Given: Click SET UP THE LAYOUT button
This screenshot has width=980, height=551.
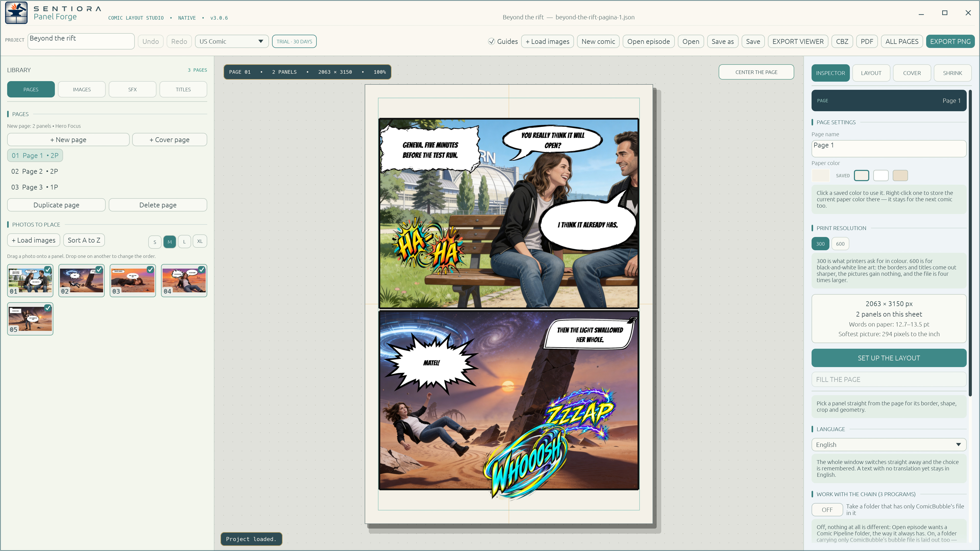Looking at the screenshot, I should pos(889,358).
